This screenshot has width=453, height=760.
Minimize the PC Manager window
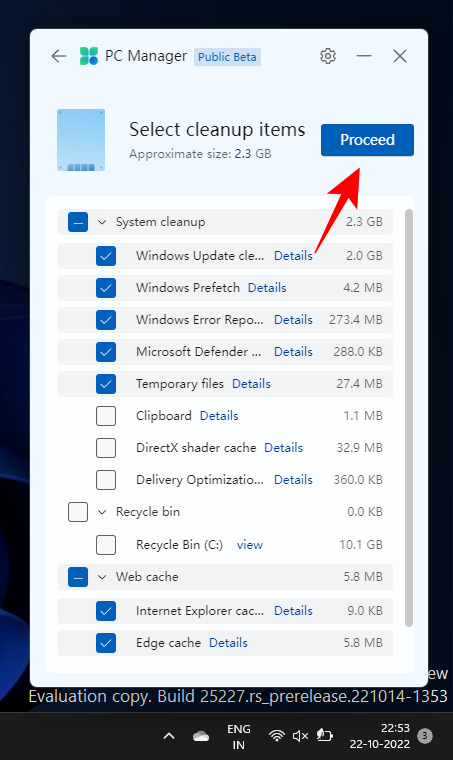click(x=364, y=56)
